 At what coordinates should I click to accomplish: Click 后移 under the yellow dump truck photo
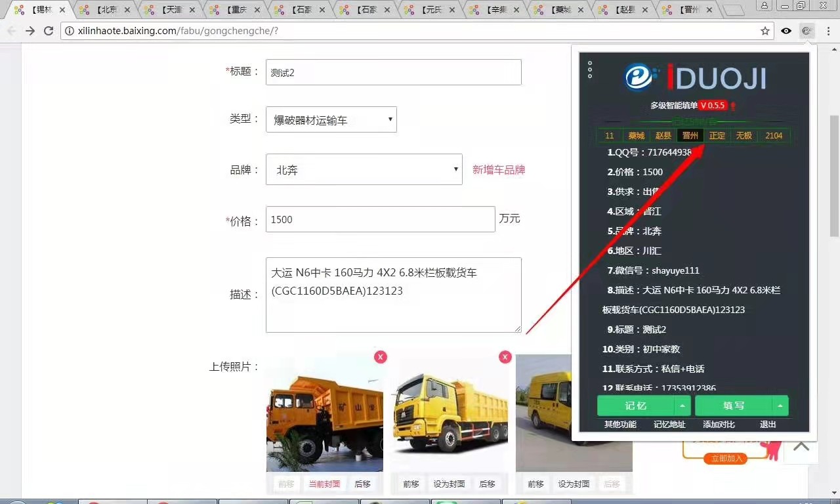[x=487, y=484]
